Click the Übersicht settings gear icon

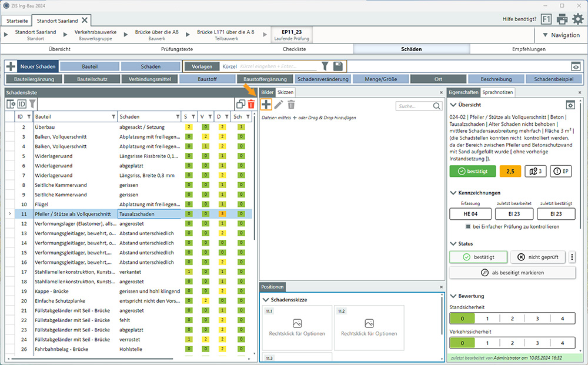coord(570,105)
